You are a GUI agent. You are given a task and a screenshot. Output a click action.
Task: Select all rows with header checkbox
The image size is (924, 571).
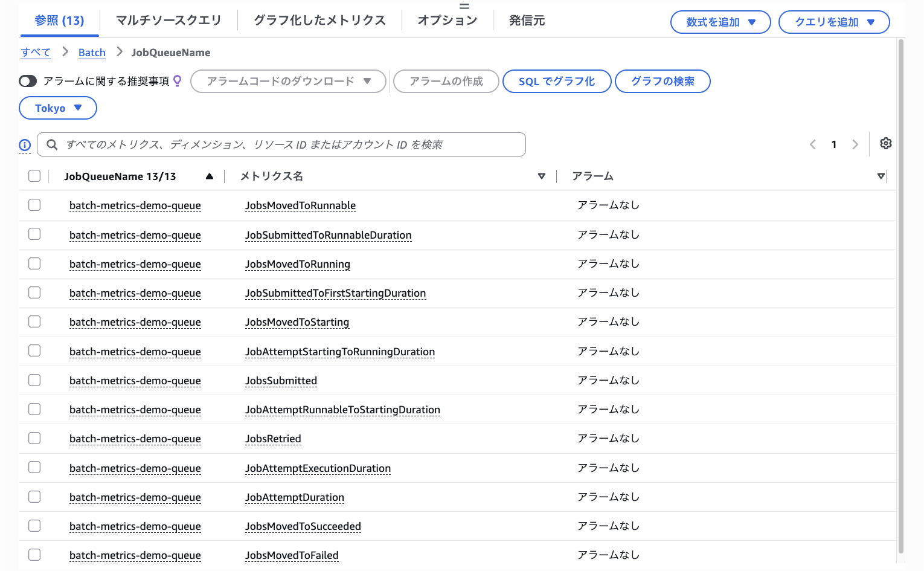[x=34, y=176]
